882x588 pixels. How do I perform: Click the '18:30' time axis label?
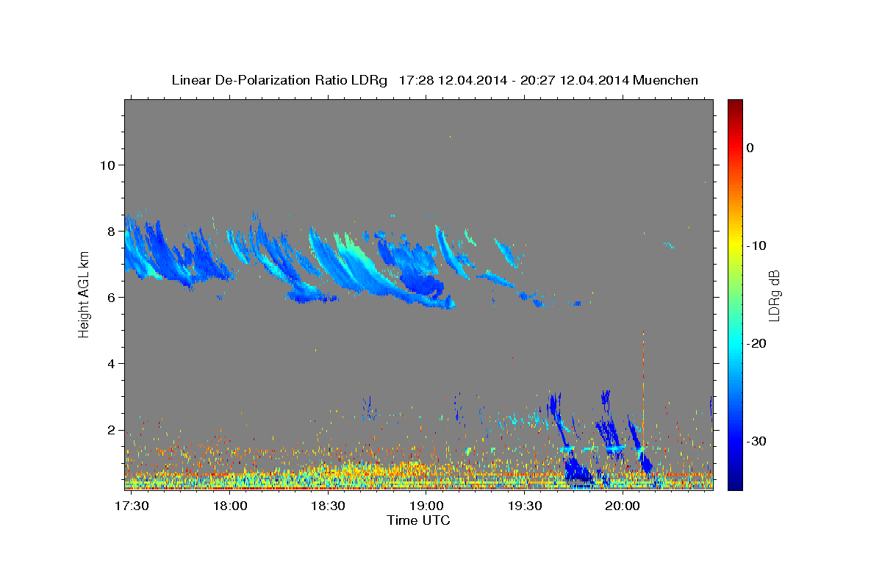[329, 506]
